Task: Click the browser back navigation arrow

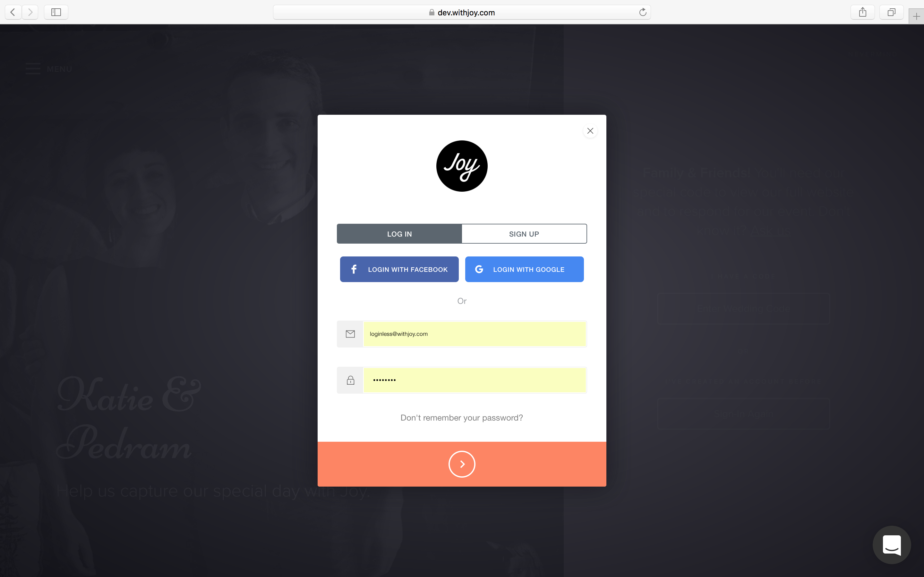Action: click(x=13, y=12)
